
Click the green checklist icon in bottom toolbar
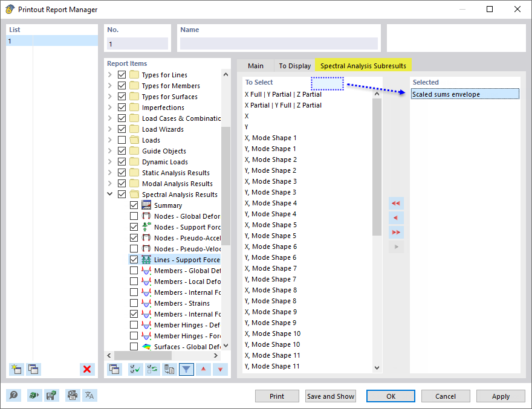(51, 396)
